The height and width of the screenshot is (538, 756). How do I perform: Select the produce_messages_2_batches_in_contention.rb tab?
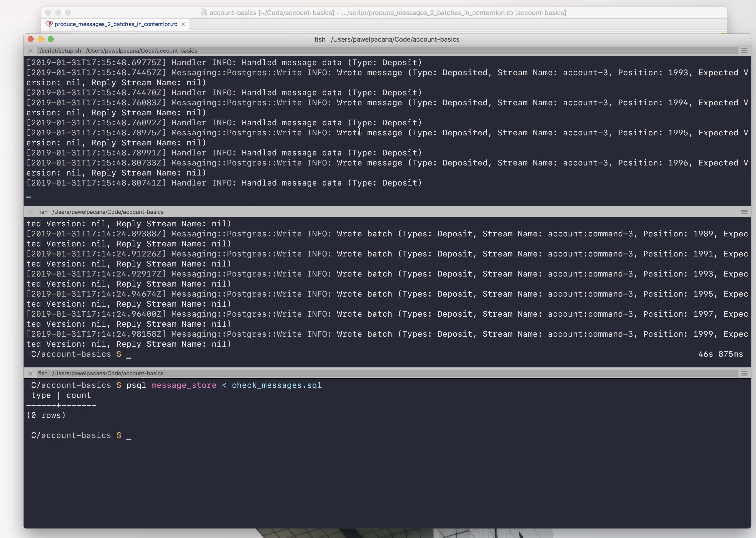click(x=115, y=24)
